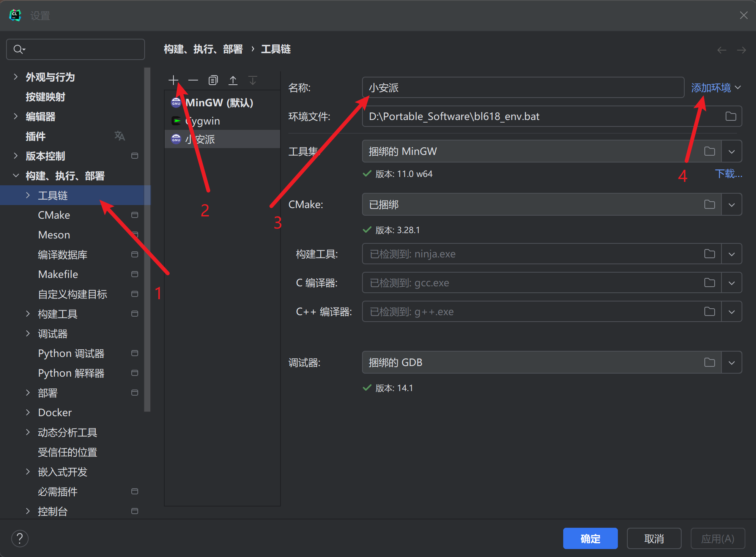
Task: Browse folder for 构建工具 ninja.exe
Action: point(709,254)
